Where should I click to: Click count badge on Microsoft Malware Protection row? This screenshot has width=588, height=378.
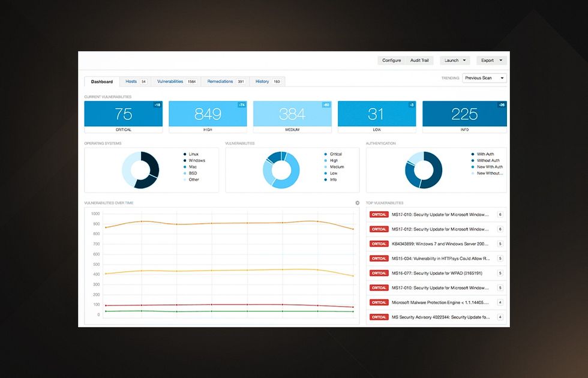point(500,302)
